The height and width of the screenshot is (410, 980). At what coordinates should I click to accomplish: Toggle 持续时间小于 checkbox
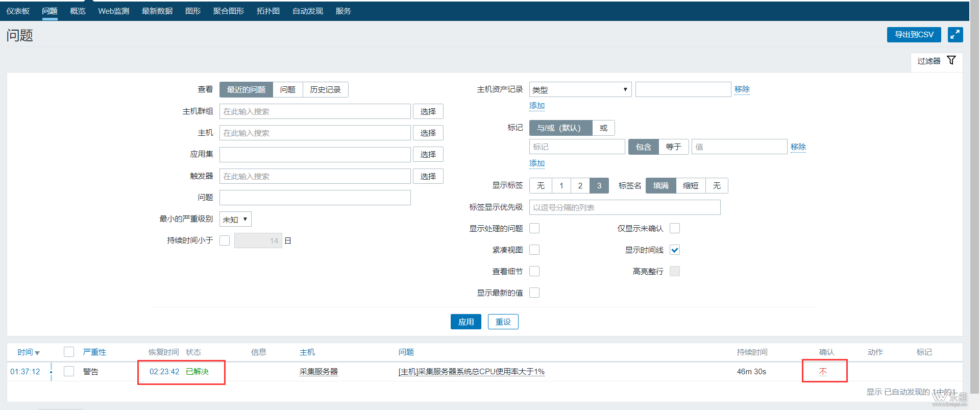click(225, 240)
